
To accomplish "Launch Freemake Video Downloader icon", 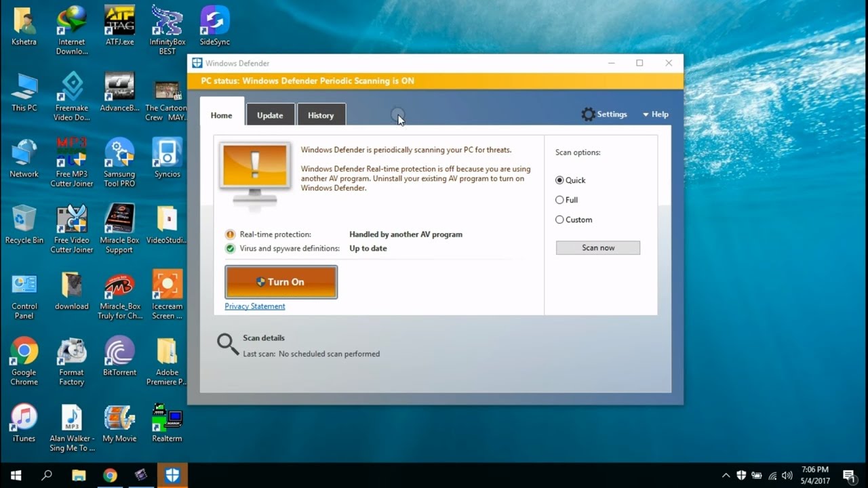I will point(72,96).
